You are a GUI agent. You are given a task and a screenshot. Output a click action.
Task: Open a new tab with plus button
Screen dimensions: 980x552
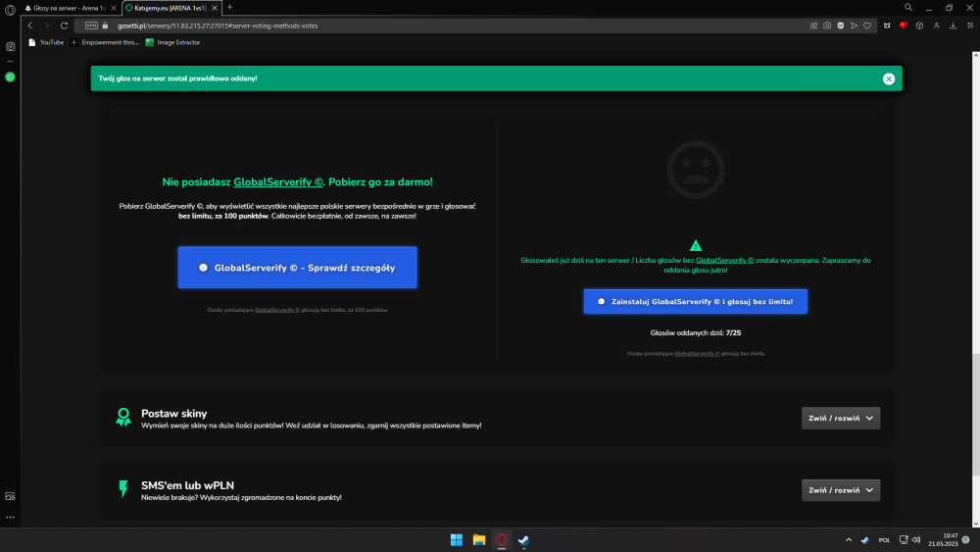pos(230,8)
